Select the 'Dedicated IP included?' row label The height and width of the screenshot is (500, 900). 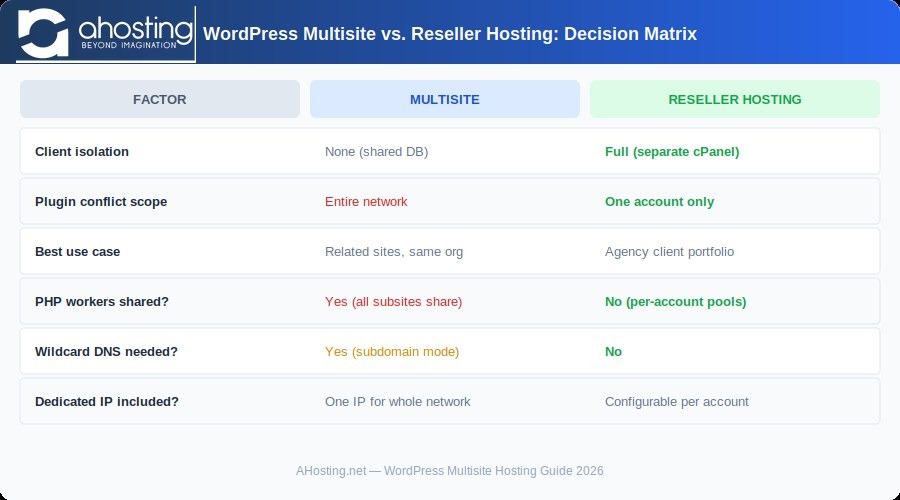coord(107,401)
